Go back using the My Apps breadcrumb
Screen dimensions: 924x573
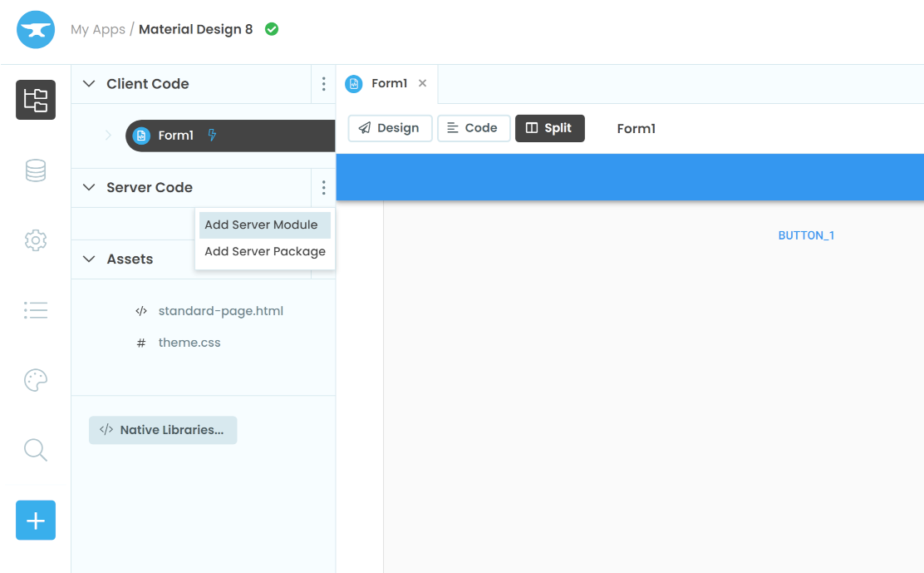97,29
